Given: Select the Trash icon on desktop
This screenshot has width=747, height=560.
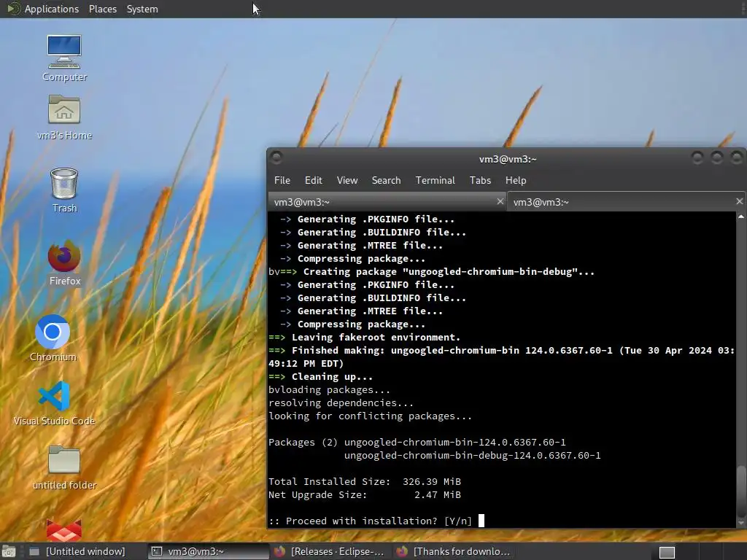Looking at the screenshot, I should click(x=64, y=190).
